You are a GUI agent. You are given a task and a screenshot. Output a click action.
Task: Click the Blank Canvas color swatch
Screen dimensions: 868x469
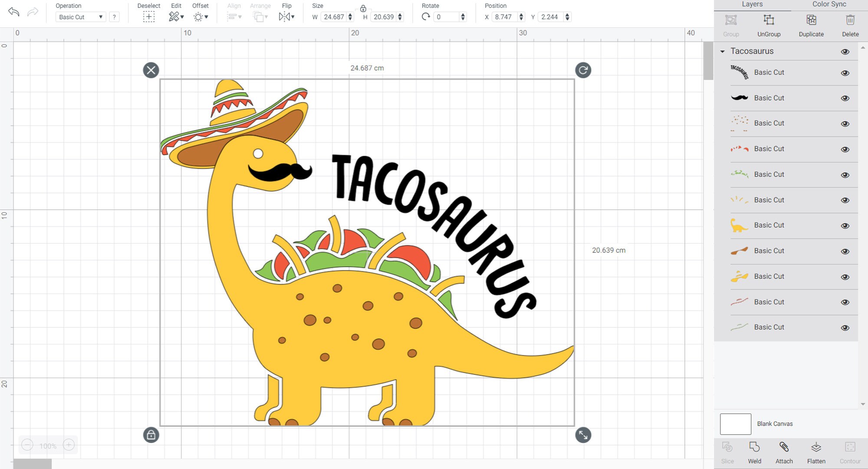[x=736, y=423]
